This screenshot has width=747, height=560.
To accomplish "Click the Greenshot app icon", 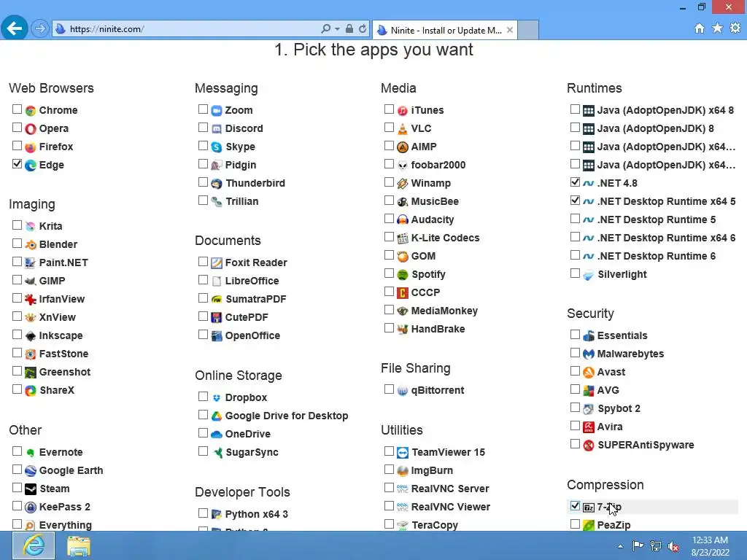I will coord(31,372).
